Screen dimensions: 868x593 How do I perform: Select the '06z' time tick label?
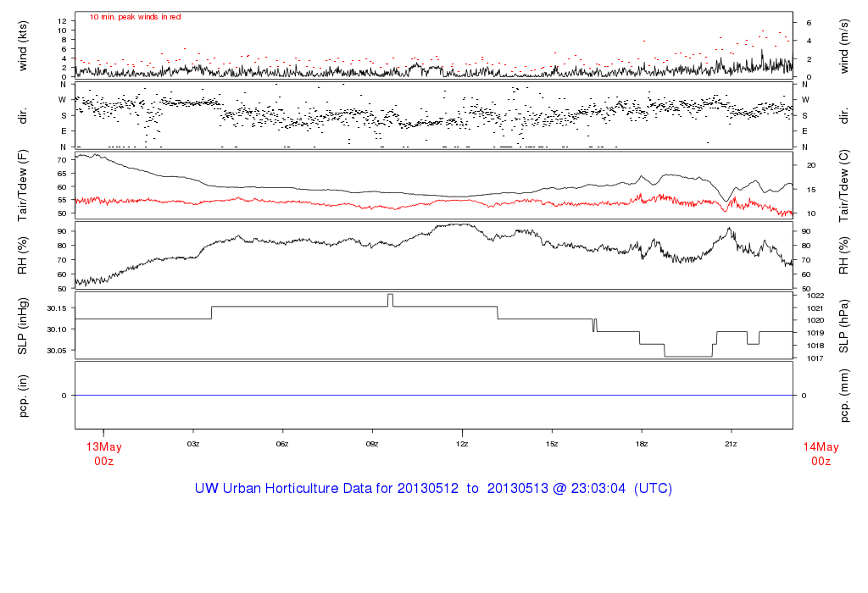(x=282, y=444)
